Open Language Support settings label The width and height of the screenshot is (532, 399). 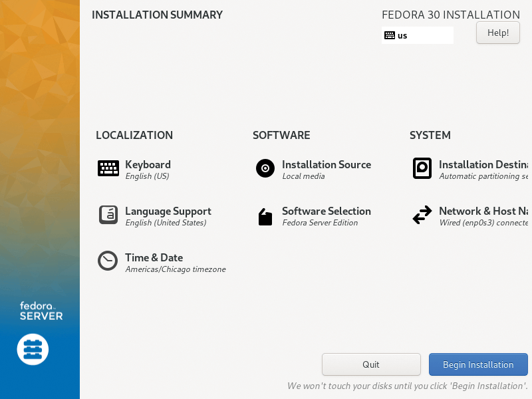[x=168, y=211]
